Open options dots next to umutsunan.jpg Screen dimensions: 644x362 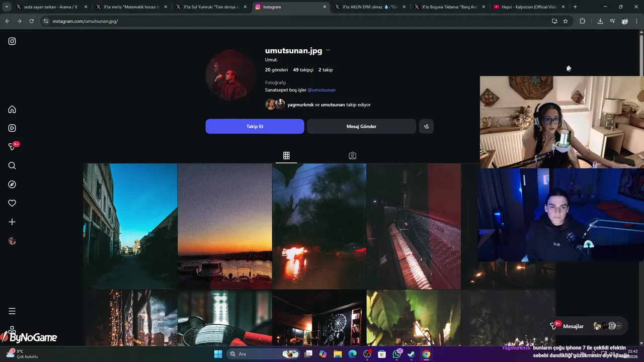(328, 50)
